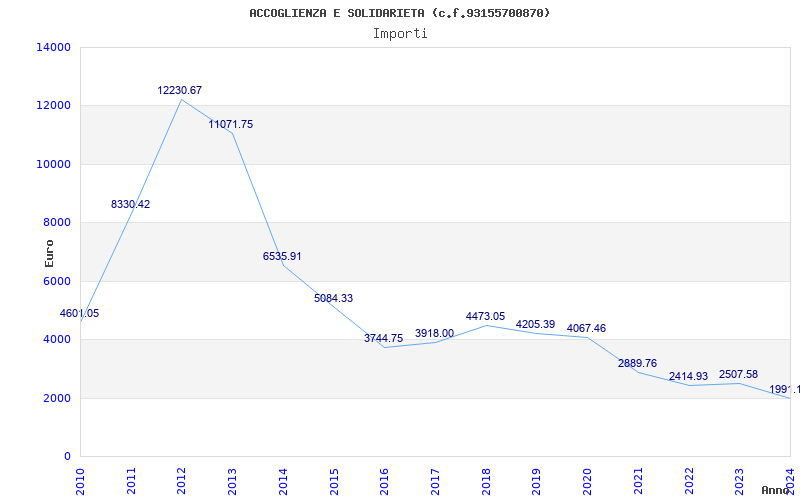
Task: Click x-axis year 2012
Action: tap(182, 481)
